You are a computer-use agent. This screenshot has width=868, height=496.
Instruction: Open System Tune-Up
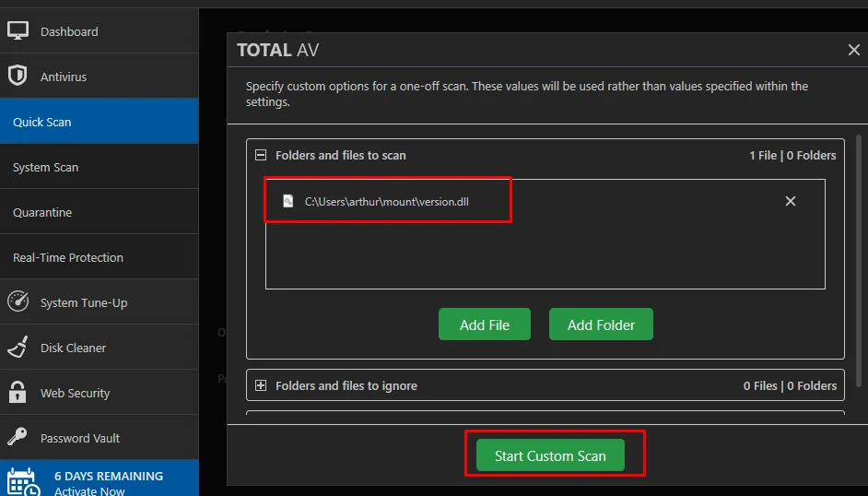tap(100, 302)
